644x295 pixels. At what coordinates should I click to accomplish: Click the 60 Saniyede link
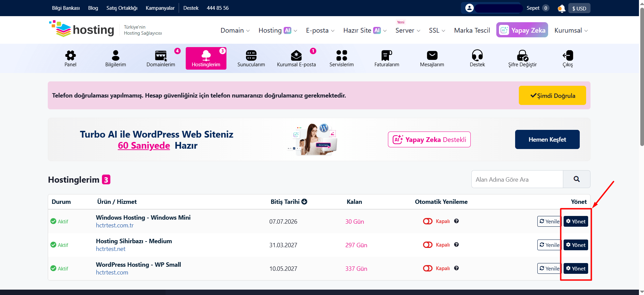pos(144,146)
